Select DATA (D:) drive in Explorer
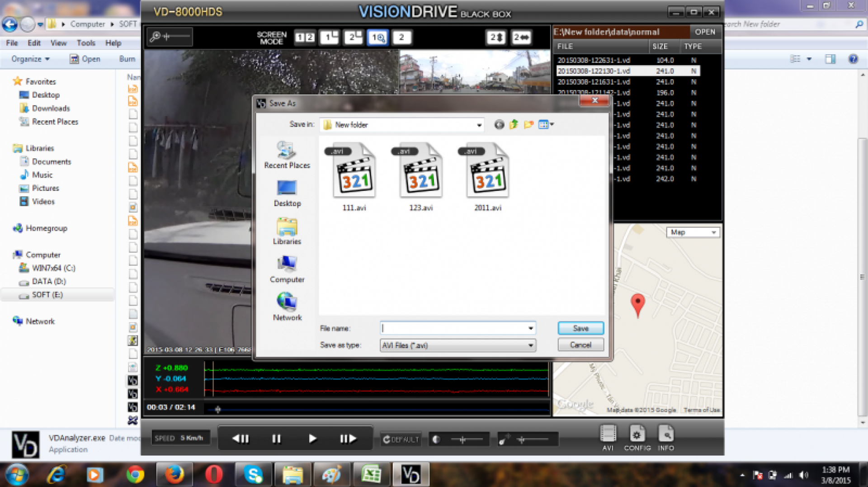The height and width of the screenshot is (487, 868). coord(48,281)
